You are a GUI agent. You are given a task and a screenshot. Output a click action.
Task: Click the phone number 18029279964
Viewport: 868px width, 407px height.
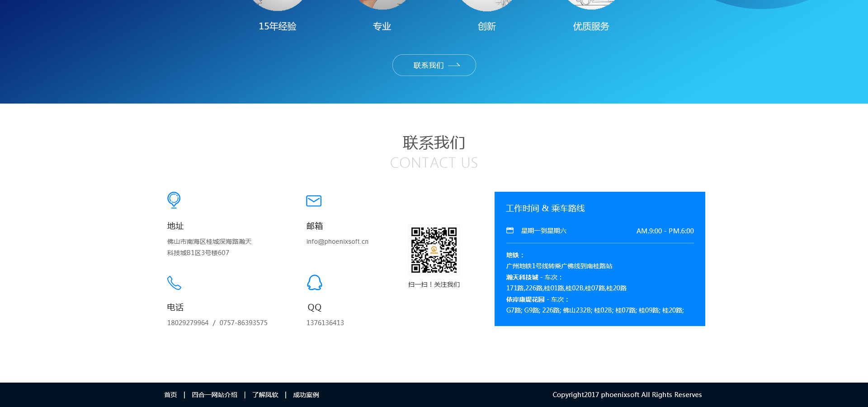click(188, 323)
